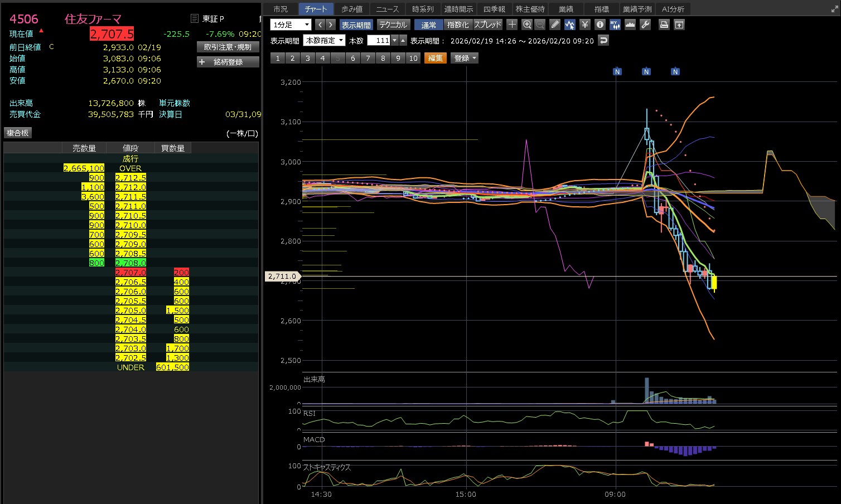
Task: Open the 四季報 tab
Action: point(494,9)
